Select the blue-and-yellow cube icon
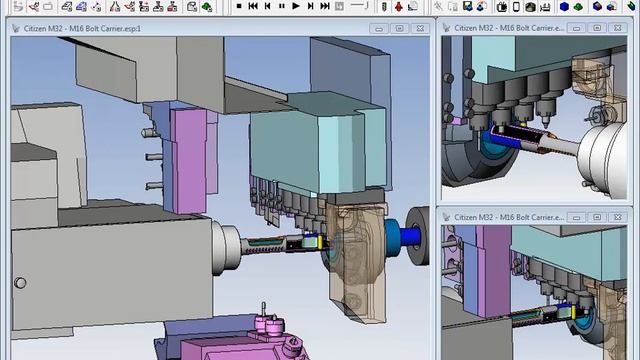 (598, 7)
